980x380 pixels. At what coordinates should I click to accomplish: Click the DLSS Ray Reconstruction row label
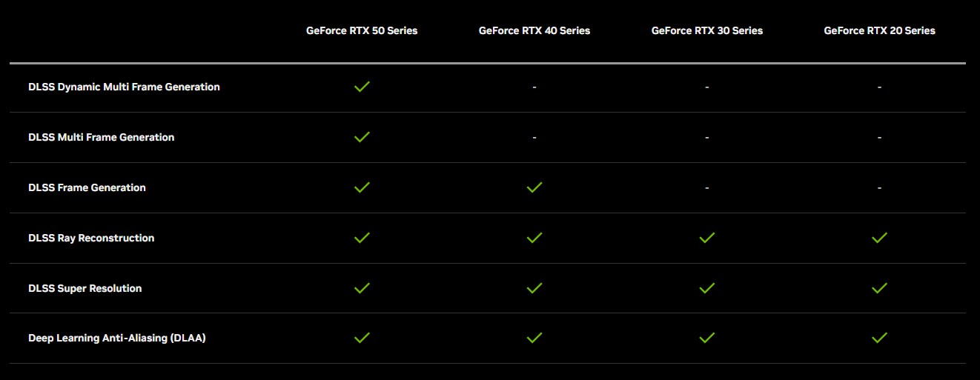[x=91, y=238]
